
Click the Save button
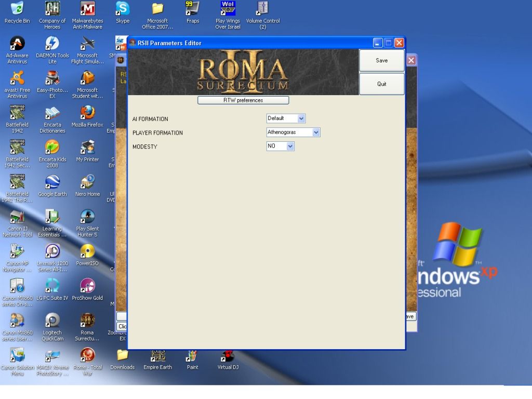[381, 60]
